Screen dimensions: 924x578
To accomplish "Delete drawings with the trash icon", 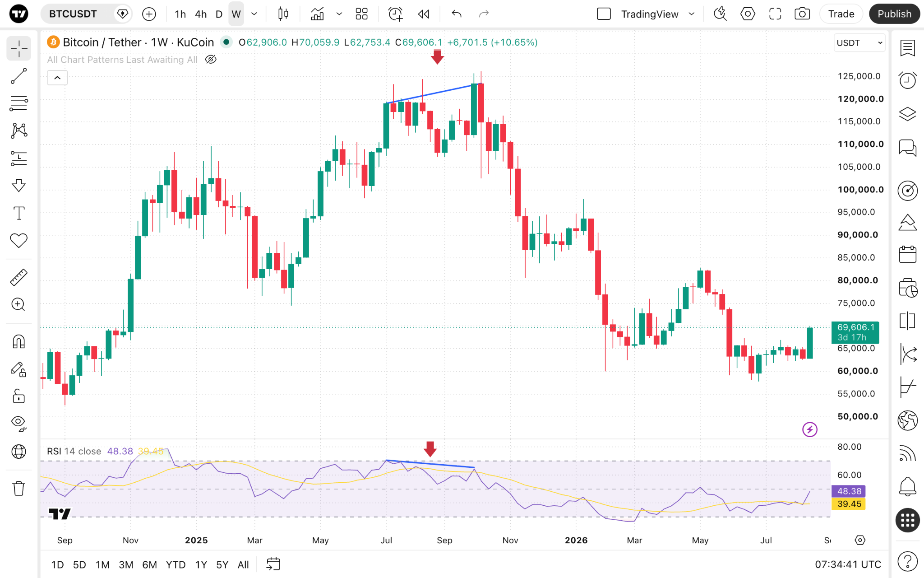I will pos(18,488).
